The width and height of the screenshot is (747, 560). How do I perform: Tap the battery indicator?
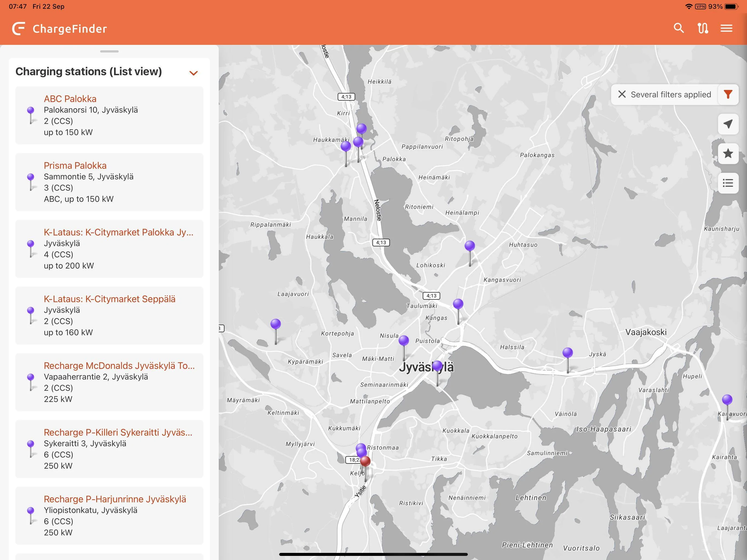pyautogui.click(x=732, y=6)
